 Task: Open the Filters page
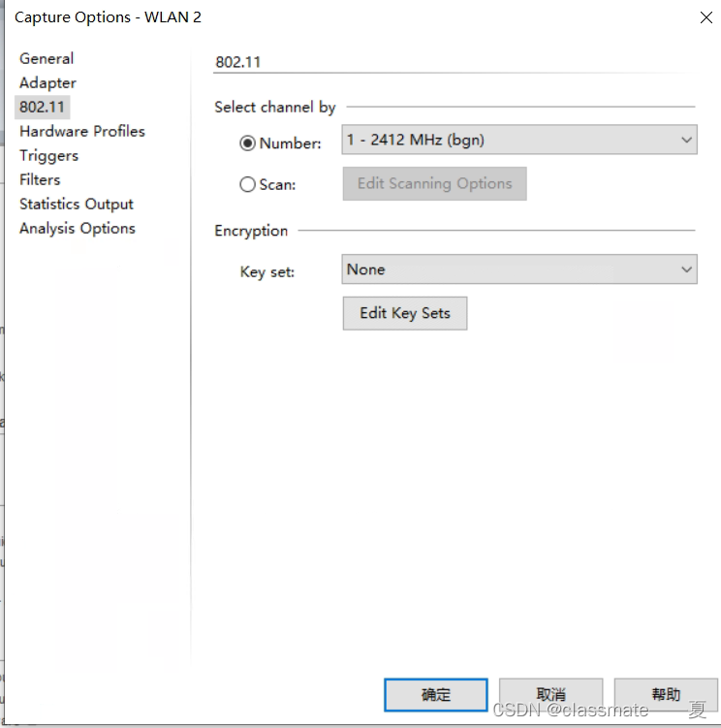[40, 179]
